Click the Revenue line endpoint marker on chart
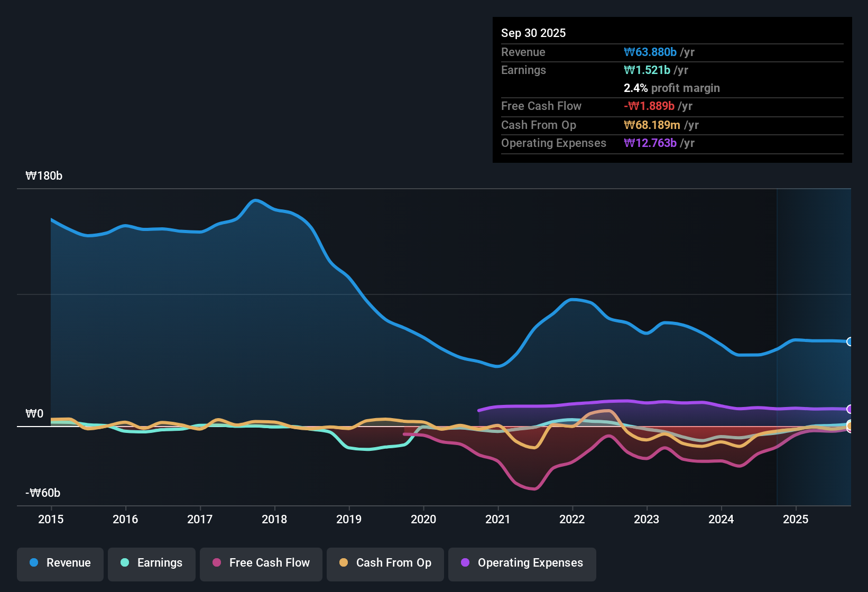Screen dimensions: 868x592 pos(849,343)
